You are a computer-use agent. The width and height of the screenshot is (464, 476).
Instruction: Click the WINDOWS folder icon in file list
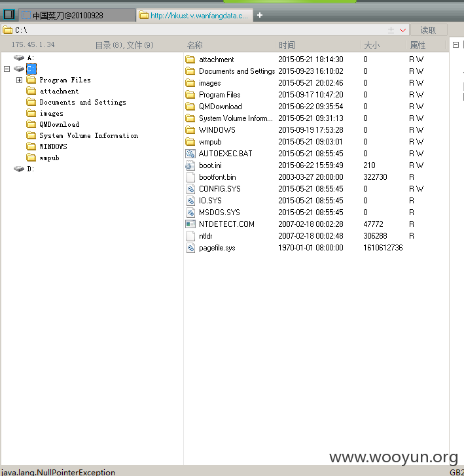click(x=190, y=130)
